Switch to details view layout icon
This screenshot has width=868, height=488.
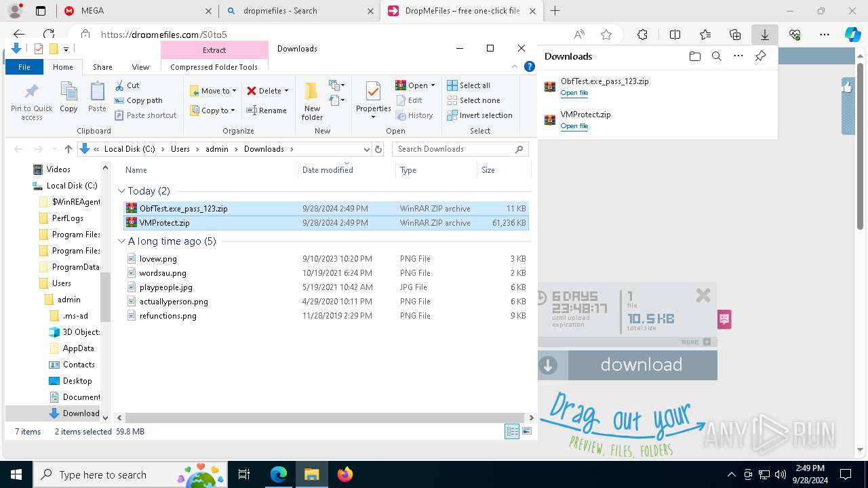[512, 432]
